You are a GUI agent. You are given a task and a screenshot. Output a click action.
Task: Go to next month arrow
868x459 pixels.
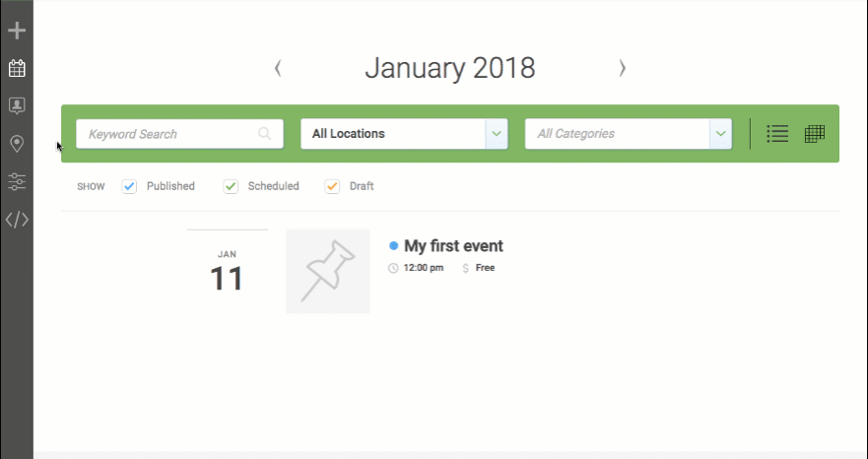623,68
